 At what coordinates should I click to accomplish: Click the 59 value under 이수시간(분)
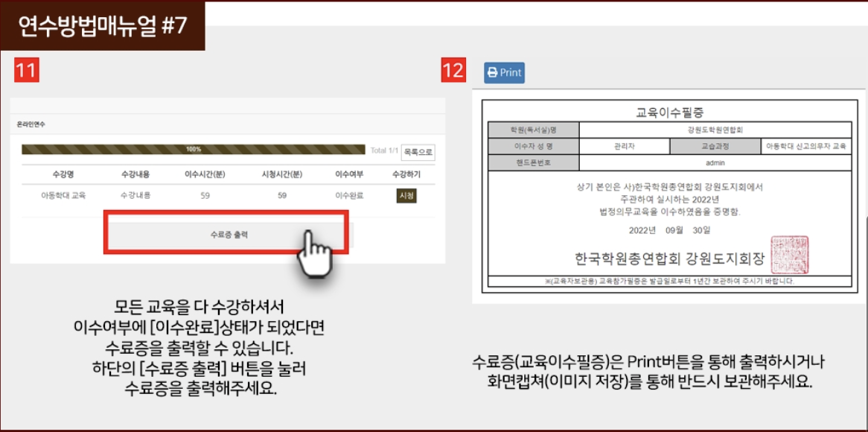pos(205,195)
